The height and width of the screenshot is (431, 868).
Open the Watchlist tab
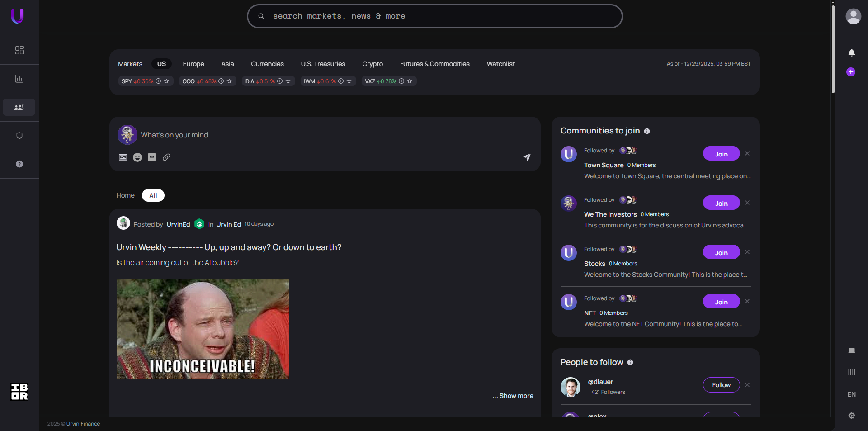click(x=500, y=64)
